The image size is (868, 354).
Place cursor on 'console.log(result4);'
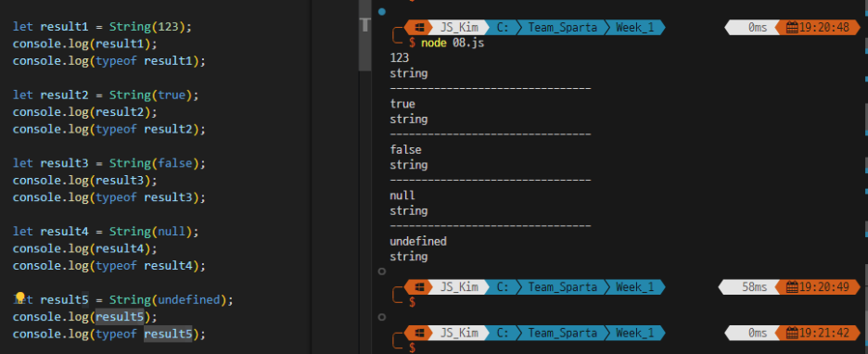point(85,249)
